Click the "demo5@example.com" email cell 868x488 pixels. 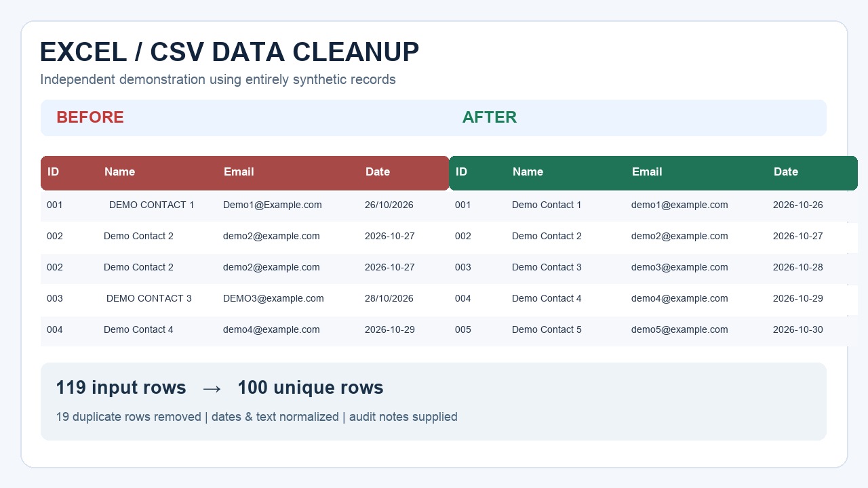[x=679, y=329]
